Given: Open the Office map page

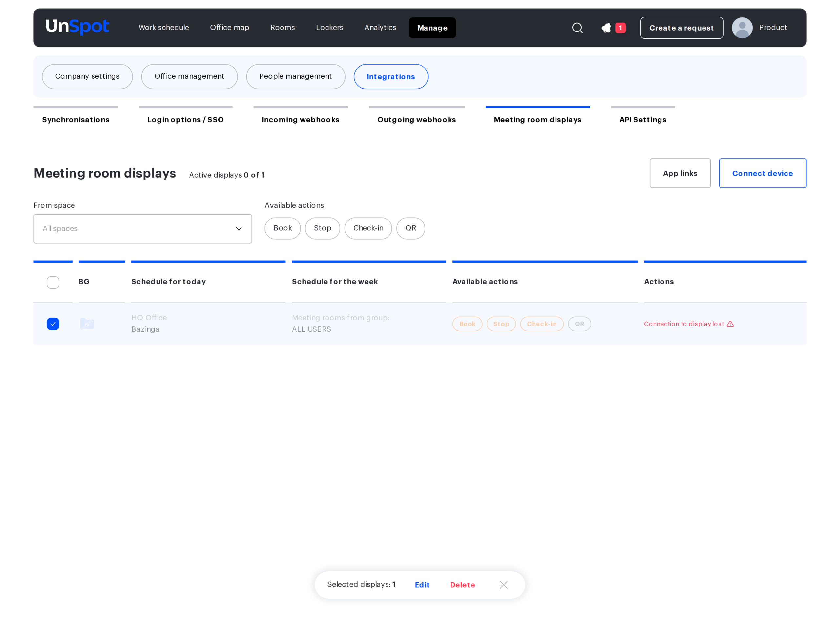Looking at the screenshot, I should point(229,28).
